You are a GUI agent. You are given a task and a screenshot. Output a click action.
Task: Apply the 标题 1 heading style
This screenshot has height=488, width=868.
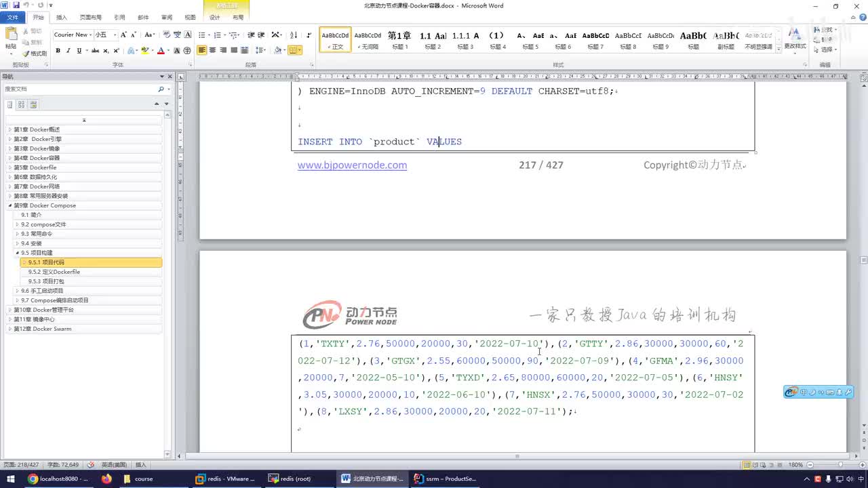coord(400,40)
